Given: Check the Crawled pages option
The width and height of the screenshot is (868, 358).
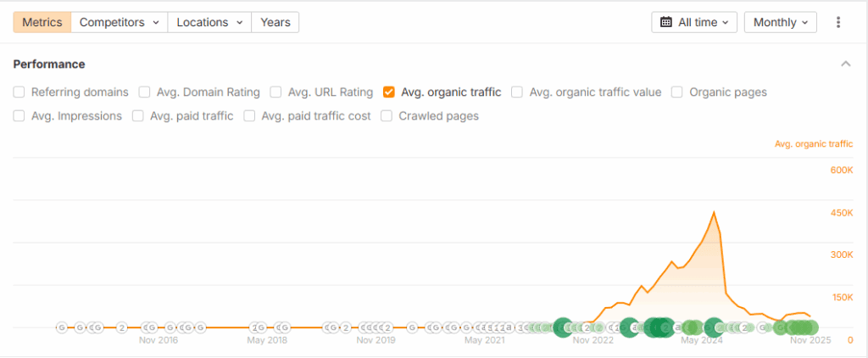Looking at the screenshot, I should [387, 115].
